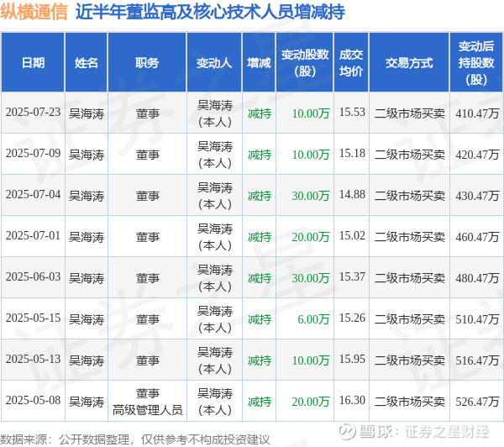Image resolution: width=504 pixels, height=447 pixels.
Task: Select the date cell 2025-07-04
Action: coord(33,195)
